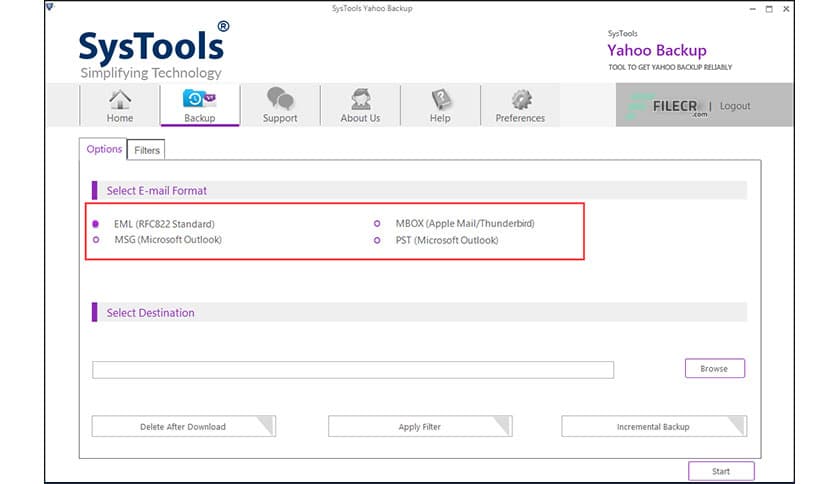Log out via the Logout link
The width and height of the screenshot is (836, 484).
[735, 106]
